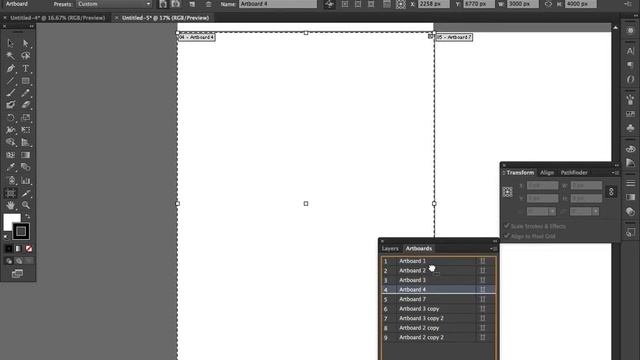Screen dimensions: 640x360
Task: Select the Pen tool
Action: coord(11,68)
